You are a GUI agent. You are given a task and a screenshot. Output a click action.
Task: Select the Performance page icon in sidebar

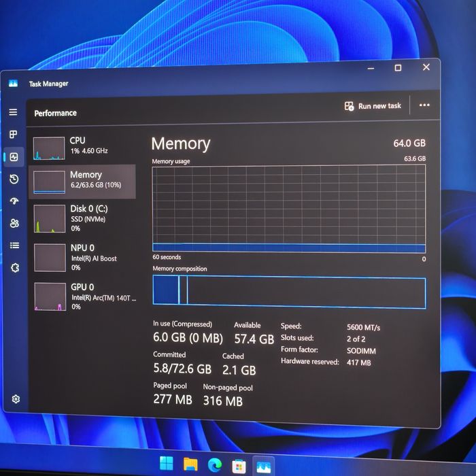[x=14, y=157]
